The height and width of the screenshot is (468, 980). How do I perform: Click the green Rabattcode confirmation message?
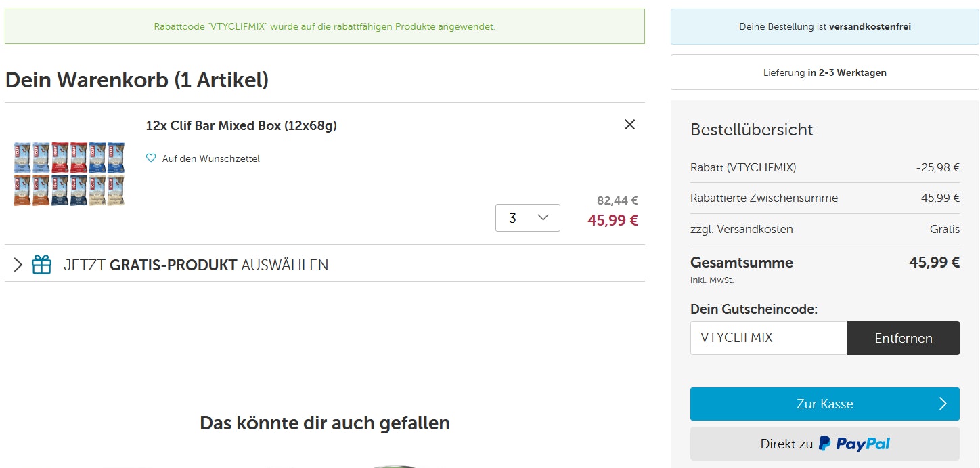coord(325,27)
